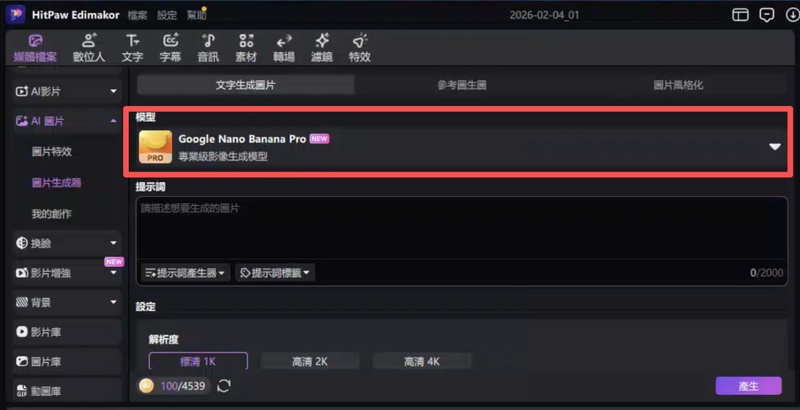Select 高清 2K resolution

tap(310, 362)
